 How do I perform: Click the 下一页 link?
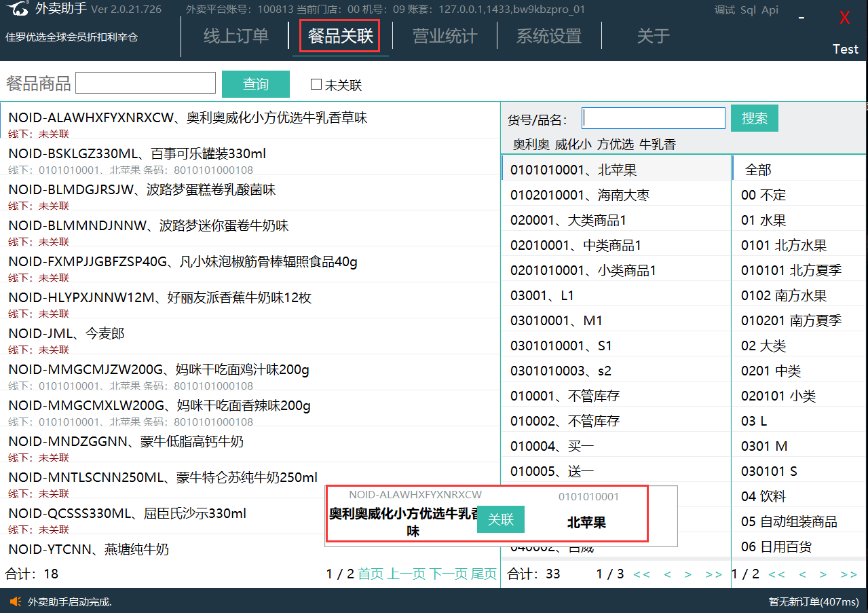448,574
